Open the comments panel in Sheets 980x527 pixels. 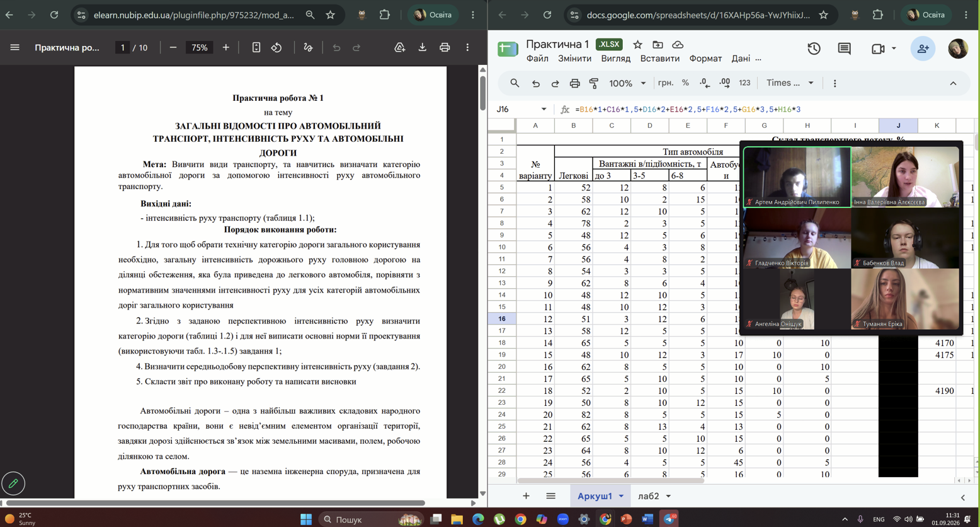[x=845, y=49]
